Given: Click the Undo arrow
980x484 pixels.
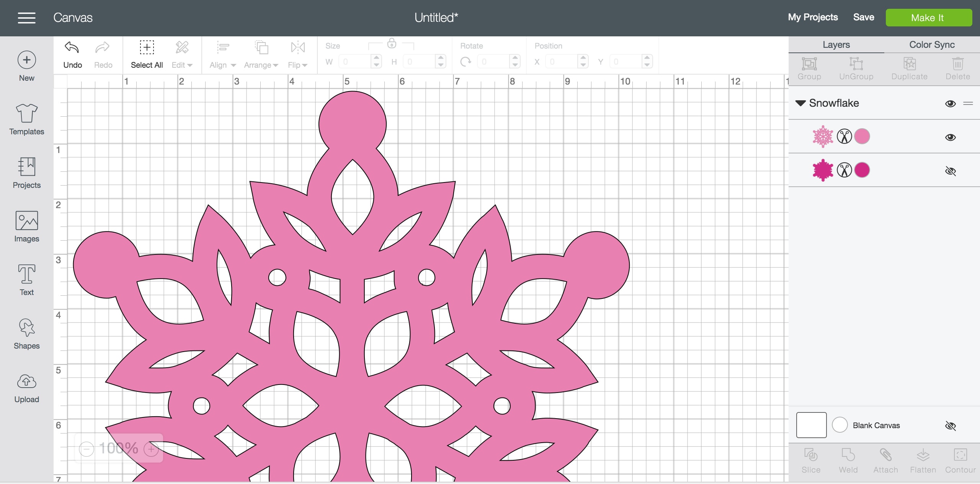Looking at the screenshot, I should coord(72,48).
